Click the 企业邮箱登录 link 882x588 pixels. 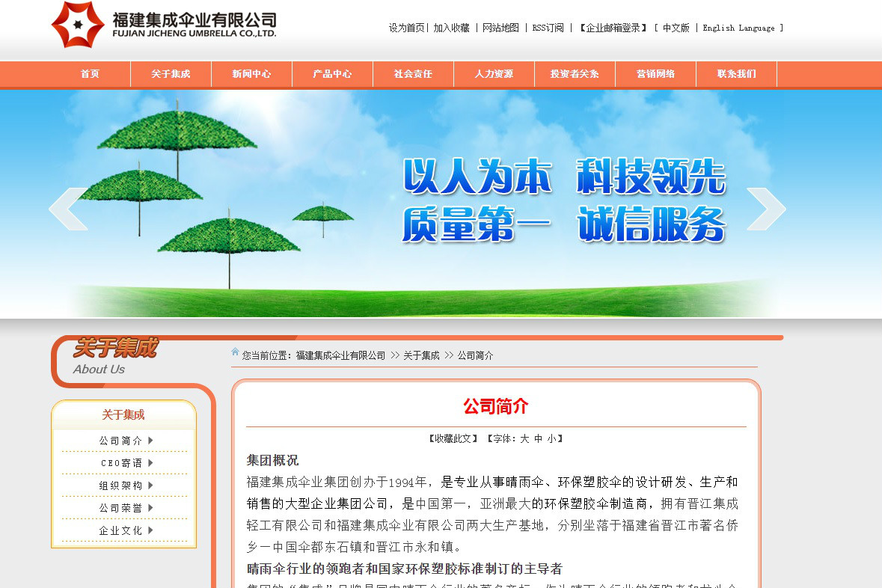613,28
